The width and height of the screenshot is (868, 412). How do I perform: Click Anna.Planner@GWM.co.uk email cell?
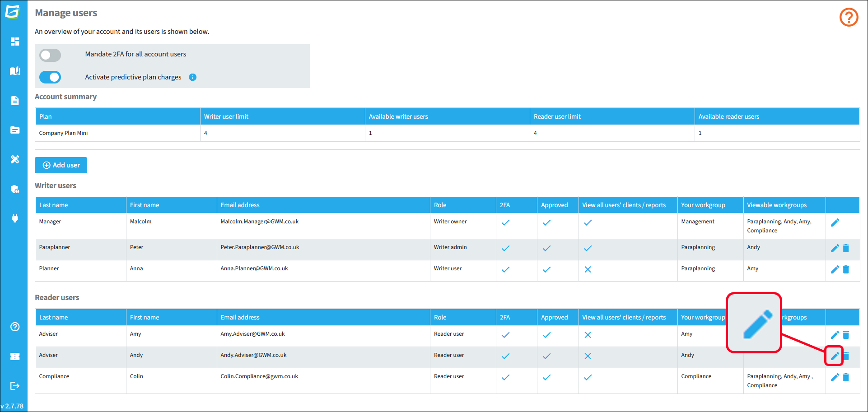coord(323,271)
